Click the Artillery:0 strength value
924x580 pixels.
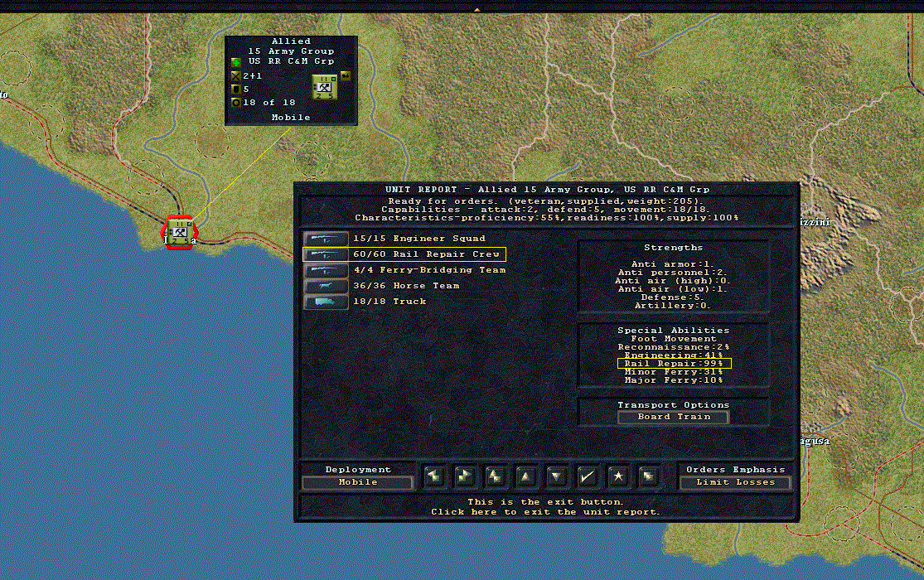(673, 305)
